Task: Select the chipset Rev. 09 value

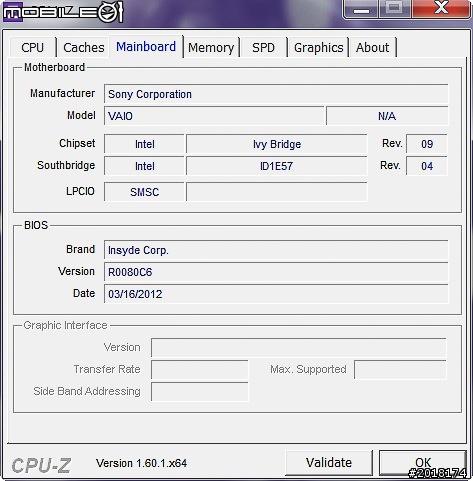Action: point(427,144)
